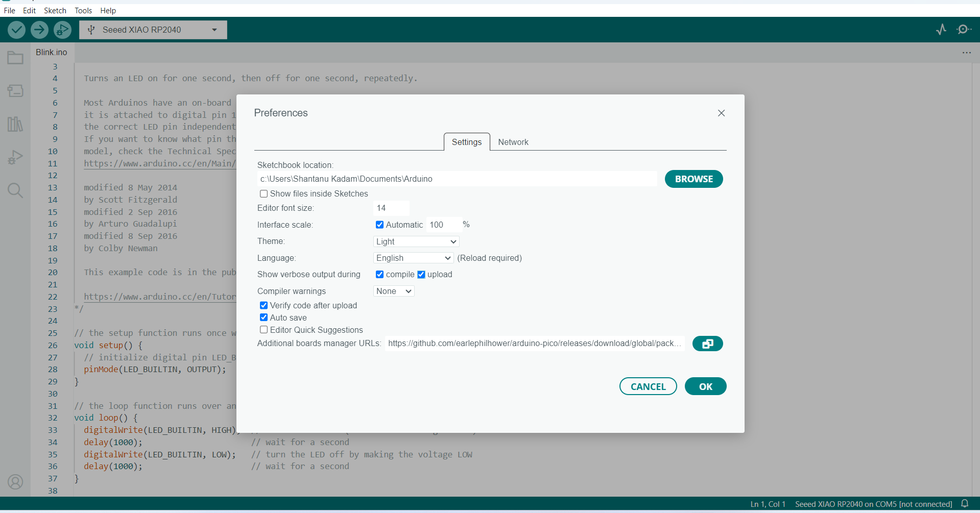Viewport: 980px width, 513px height.
Task: Open the editor tab three-dots menu
Action: (x=967, y=53)
